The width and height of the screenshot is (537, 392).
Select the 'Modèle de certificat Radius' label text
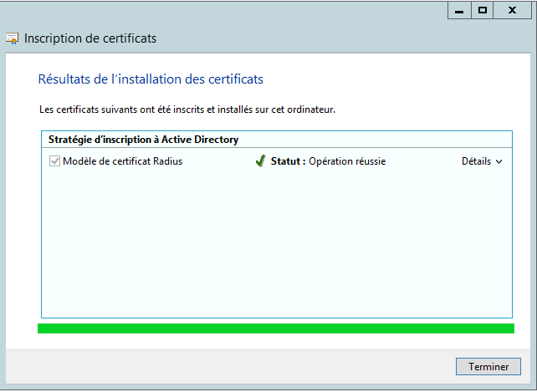click(x=122, y=161)
